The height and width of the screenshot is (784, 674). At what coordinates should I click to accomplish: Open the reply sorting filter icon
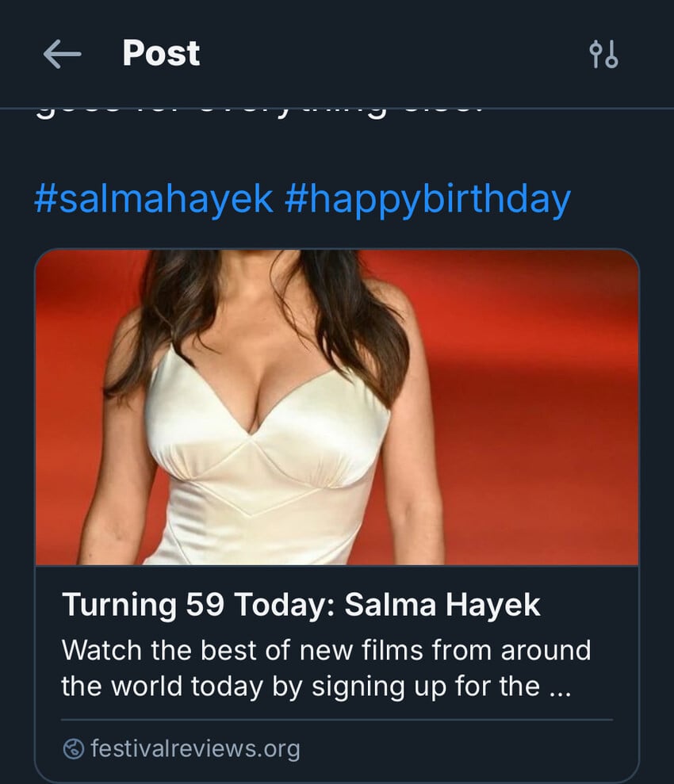tap(603, 55)
